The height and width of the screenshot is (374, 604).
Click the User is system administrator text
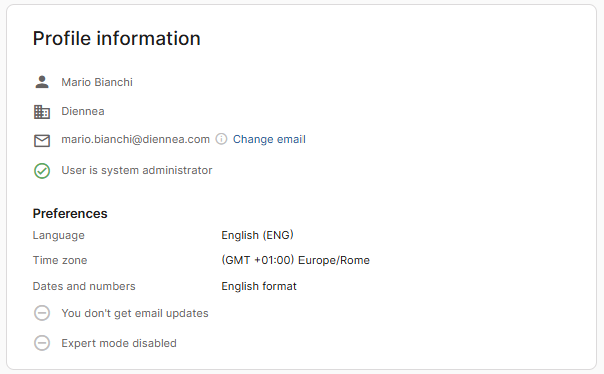pos(137,170)
